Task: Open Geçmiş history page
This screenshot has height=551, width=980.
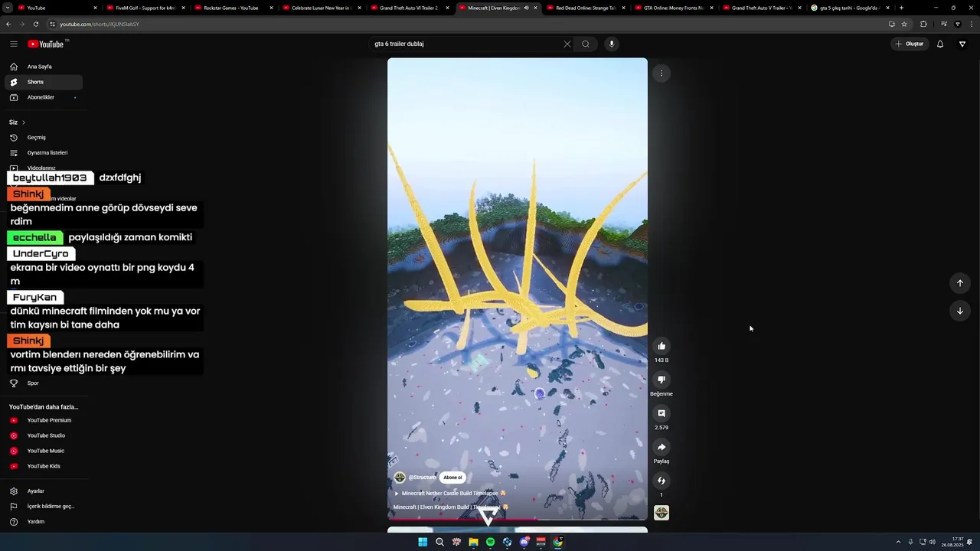Action: click(44, 138)
